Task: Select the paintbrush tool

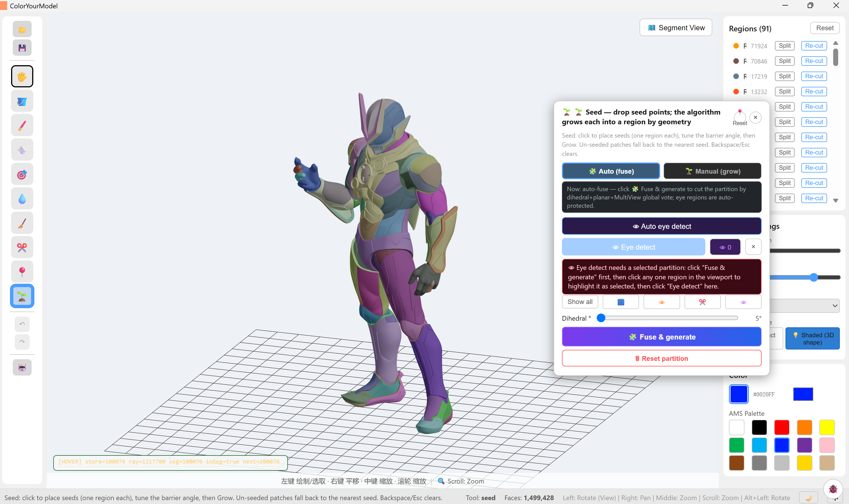Action: pyautogui.click(x=22, y=126)
